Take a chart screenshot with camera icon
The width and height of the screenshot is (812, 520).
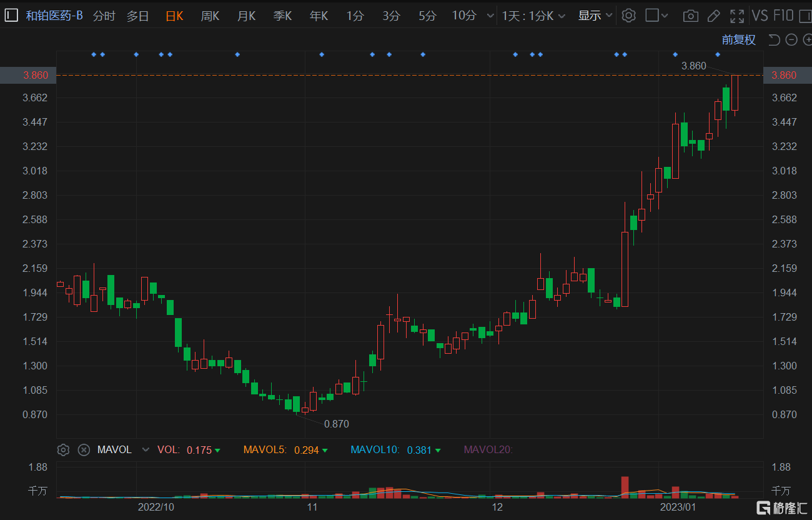(x=690, y=16)
